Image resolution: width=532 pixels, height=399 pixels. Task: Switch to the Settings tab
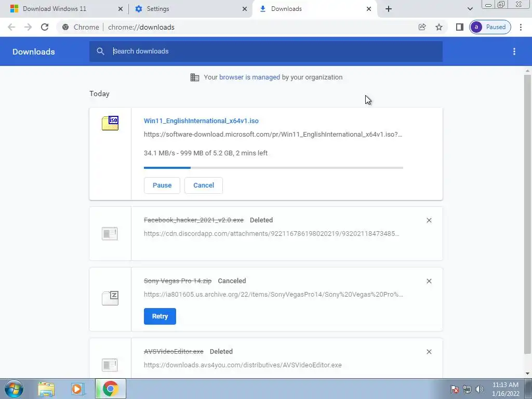[191, 9]
